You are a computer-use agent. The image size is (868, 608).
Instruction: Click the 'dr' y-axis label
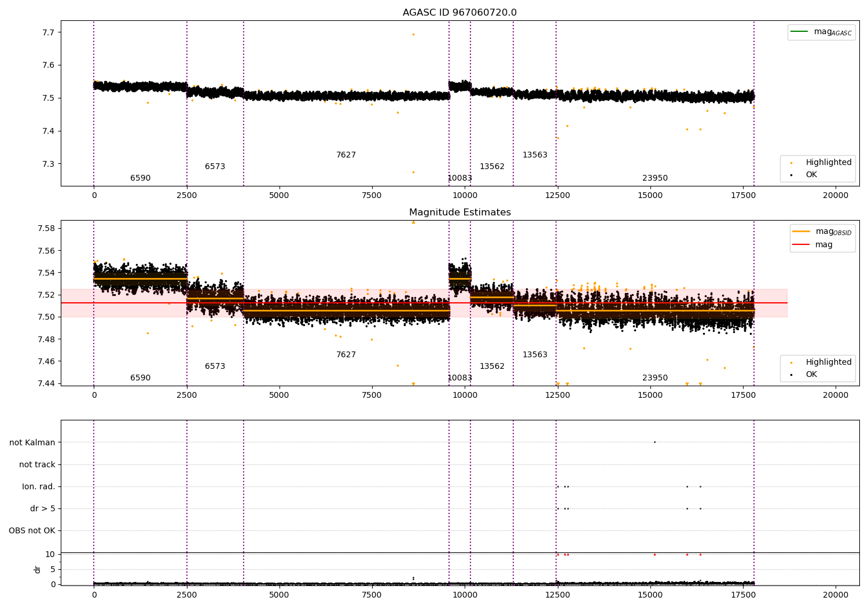[38, 569]
